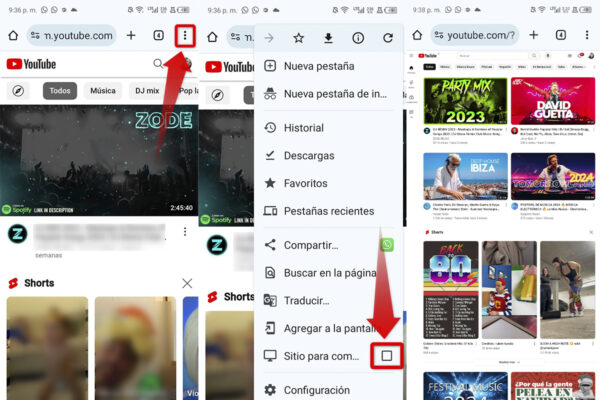Open page info circle icon in menu
This screenshot has height=400, width=600.
coord(358,38)
